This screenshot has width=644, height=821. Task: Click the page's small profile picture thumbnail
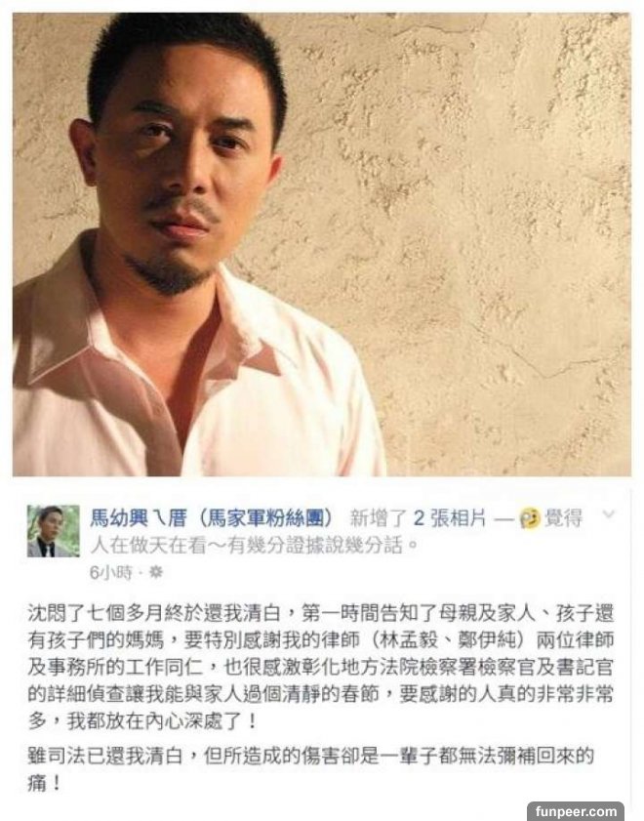pos(54,530)
